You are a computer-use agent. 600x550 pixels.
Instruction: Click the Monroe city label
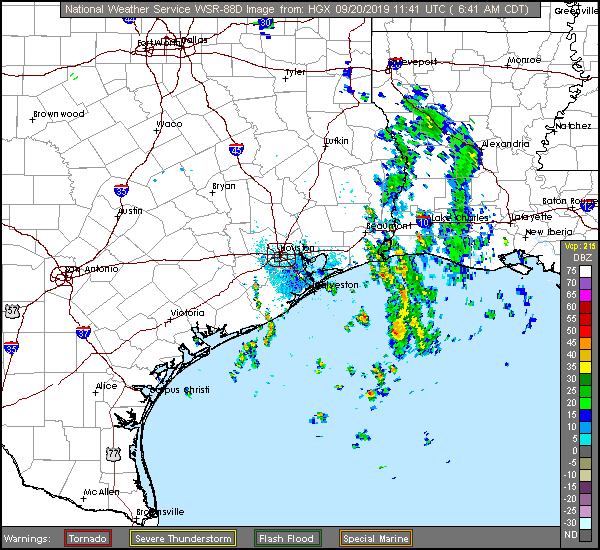524,60
